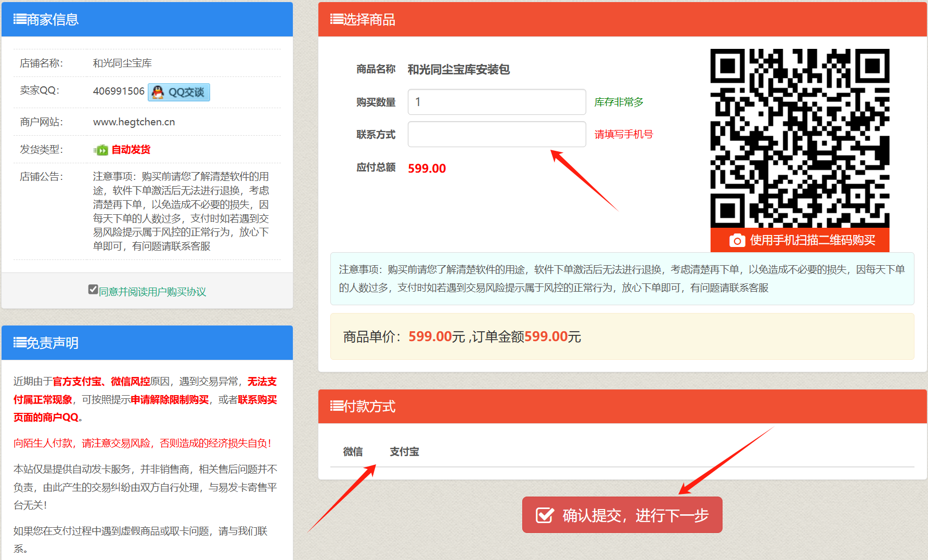This screenshot has width=928, height=560.
Task: Click the list icon on 免责声明 header
Action: 19,343
